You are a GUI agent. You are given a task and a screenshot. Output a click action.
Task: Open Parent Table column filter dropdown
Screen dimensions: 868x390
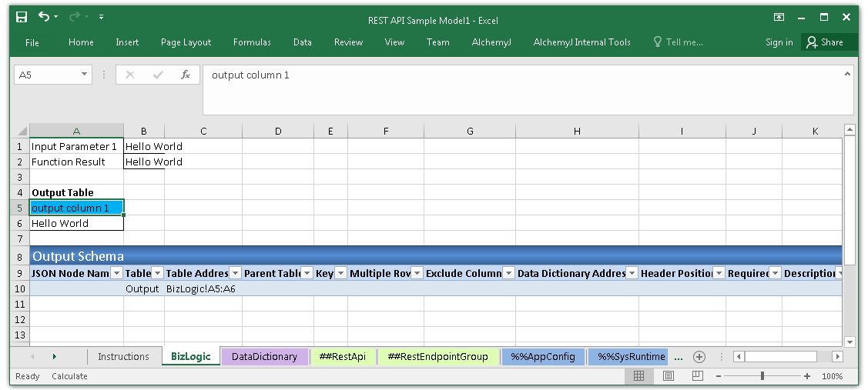pyautogui.click(x=307, y=273)
